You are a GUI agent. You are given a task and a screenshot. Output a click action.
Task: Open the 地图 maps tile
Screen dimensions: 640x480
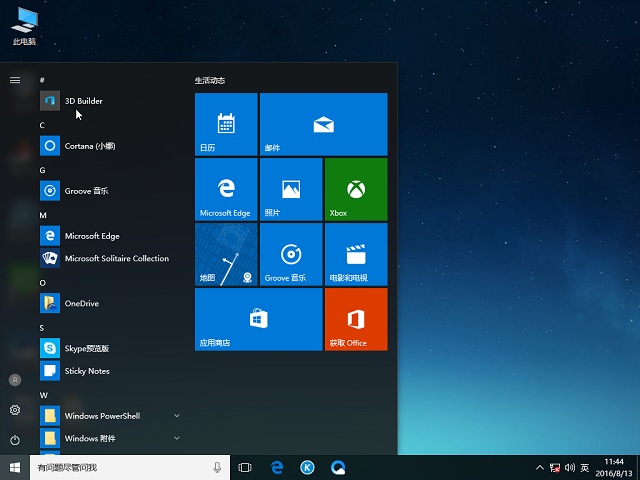[226, 254]
